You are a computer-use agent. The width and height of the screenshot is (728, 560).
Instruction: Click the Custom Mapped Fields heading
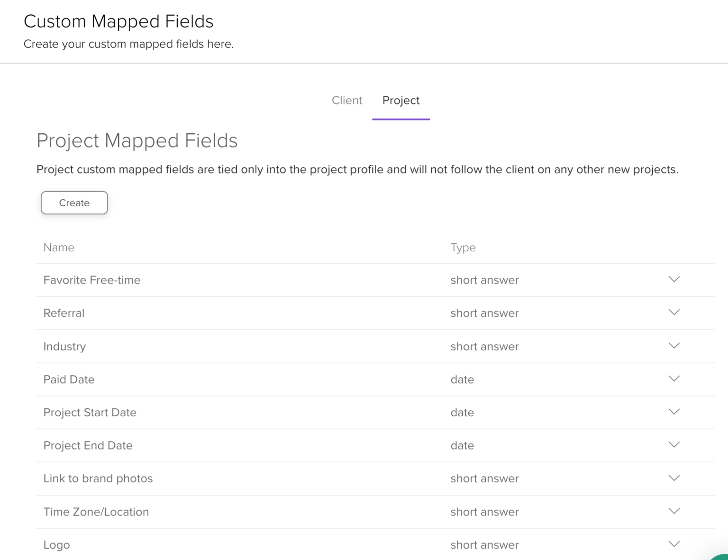(x=118, y=21)
